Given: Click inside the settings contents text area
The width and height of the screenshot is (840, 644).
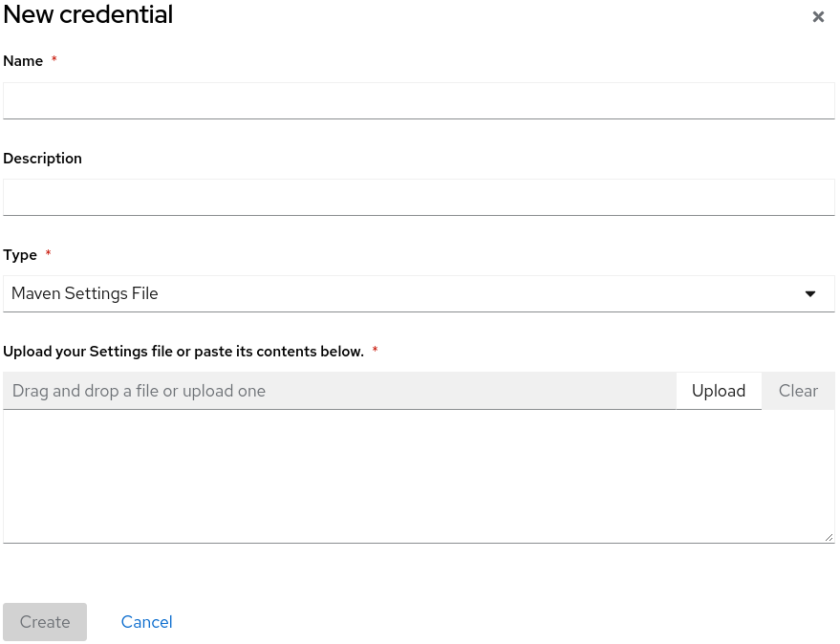Looking at the screenshot, I should coord(419,476).
